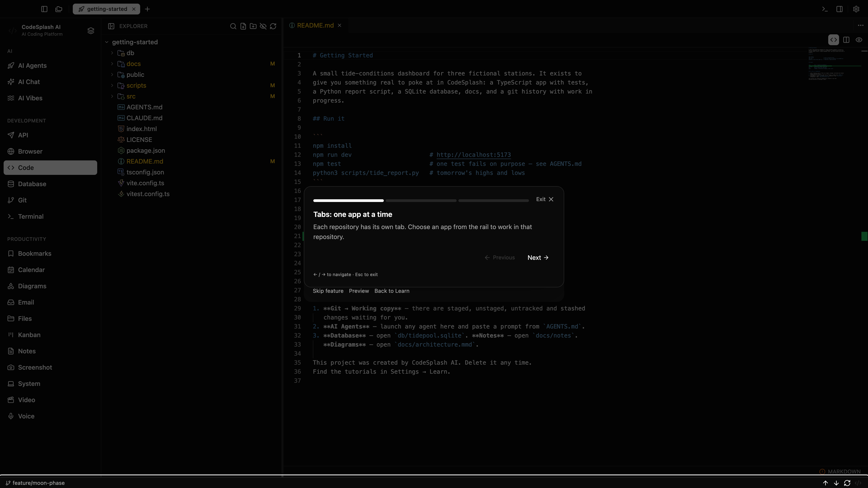868x488 pixels.
Task: Toggle the left sidebar panel icon
Action: 44,9
